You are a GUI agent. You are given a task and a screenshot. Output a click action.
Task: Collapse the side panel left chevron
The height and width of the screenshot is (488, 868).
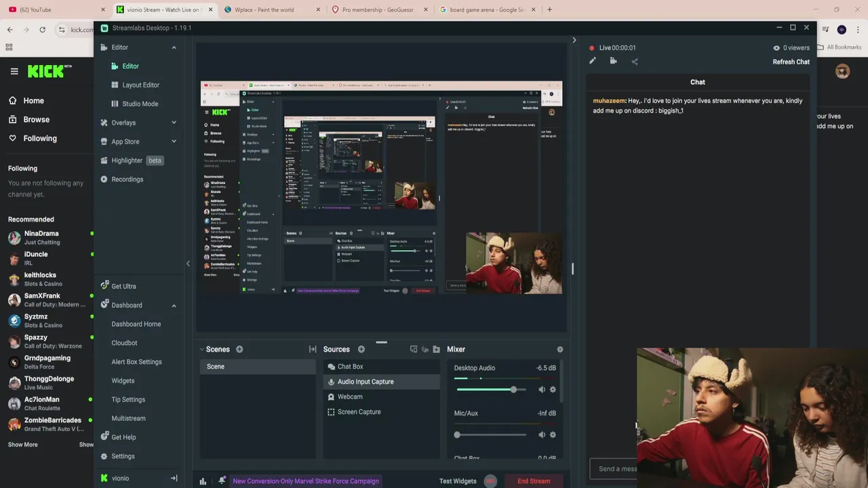pos(188,264)
